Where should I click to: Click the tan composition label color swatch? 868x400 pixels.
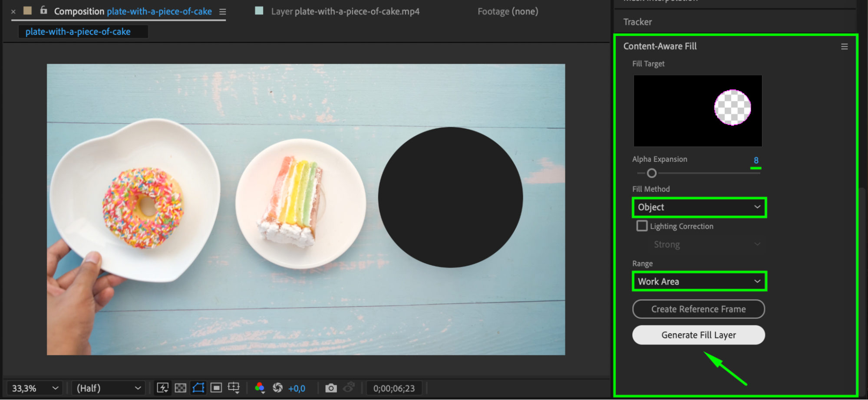point(27,10)
